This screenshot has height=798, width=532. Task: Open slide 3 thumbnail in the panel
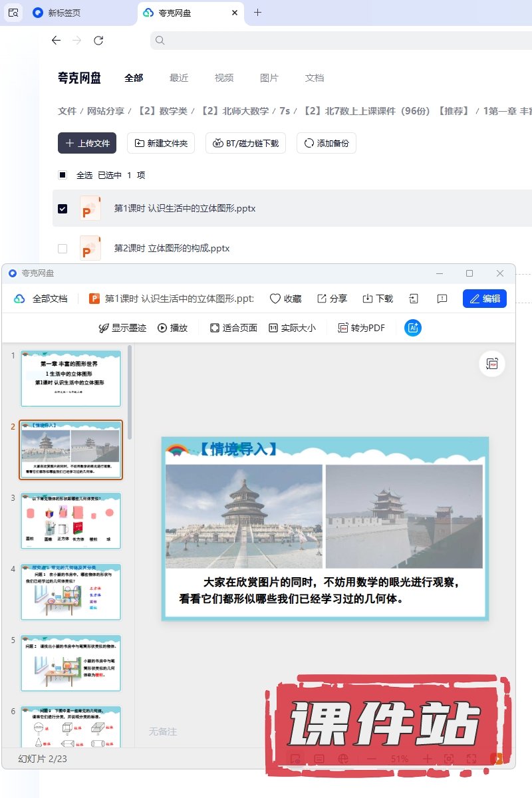[71, 521]
